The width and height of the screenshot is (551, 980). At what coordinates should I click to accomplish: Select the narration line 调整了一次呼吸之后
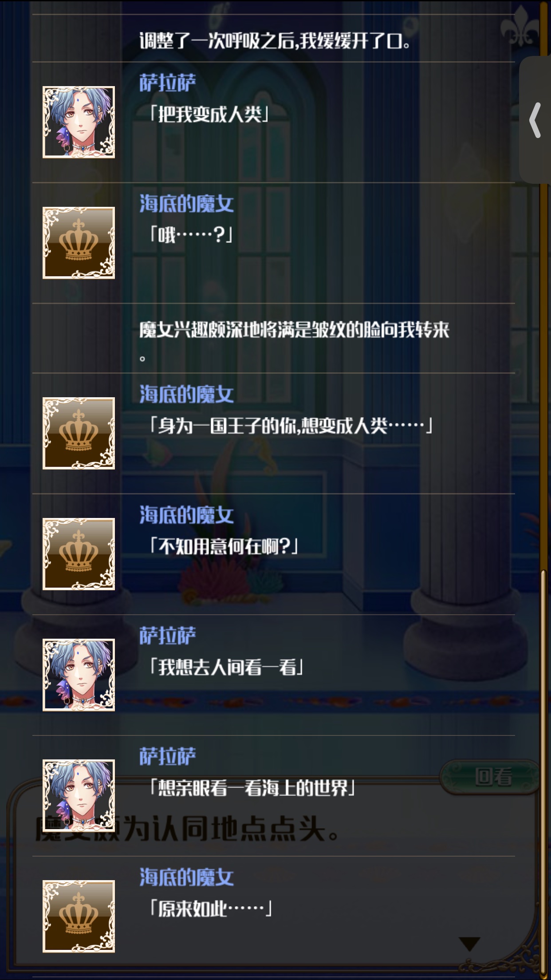275,41
